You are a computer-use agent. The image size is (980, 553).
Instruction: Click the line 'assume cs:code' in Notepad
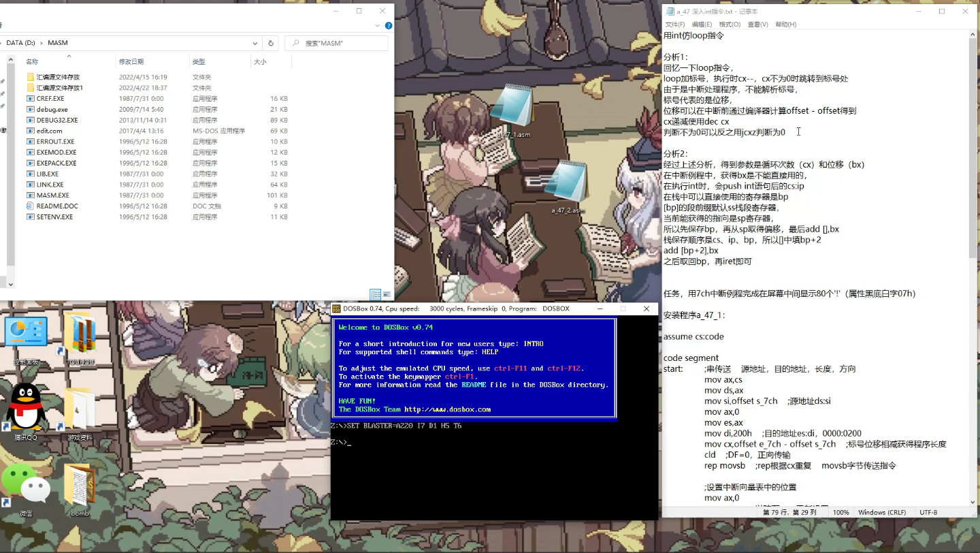tap(693, 336)
